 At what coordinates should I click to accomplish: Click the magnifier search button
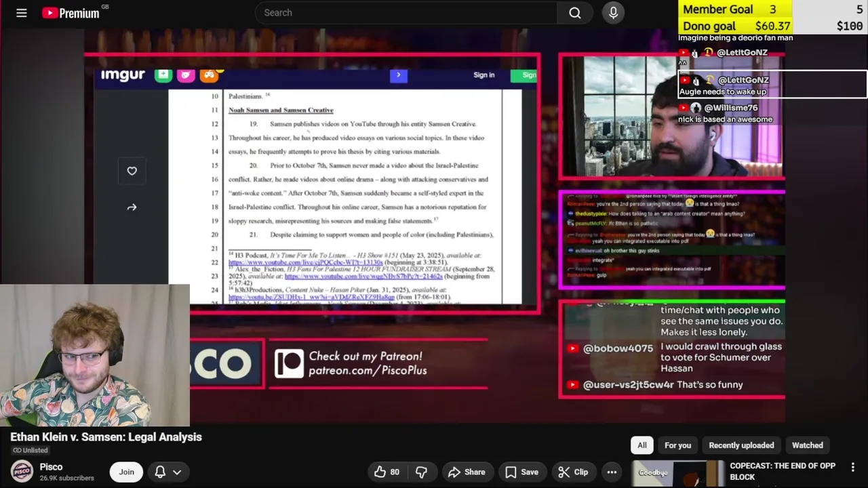[575, 13]
